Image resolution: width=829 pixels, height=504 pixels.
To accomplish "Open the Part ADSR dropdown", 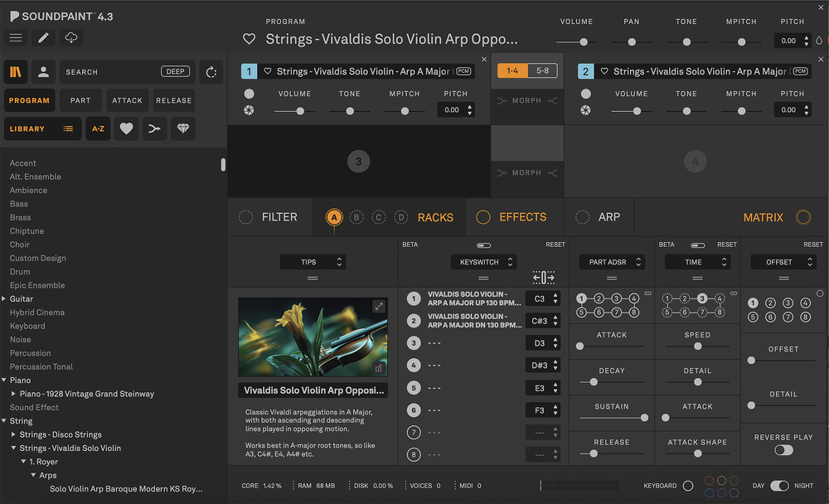I will pos(612,262).
